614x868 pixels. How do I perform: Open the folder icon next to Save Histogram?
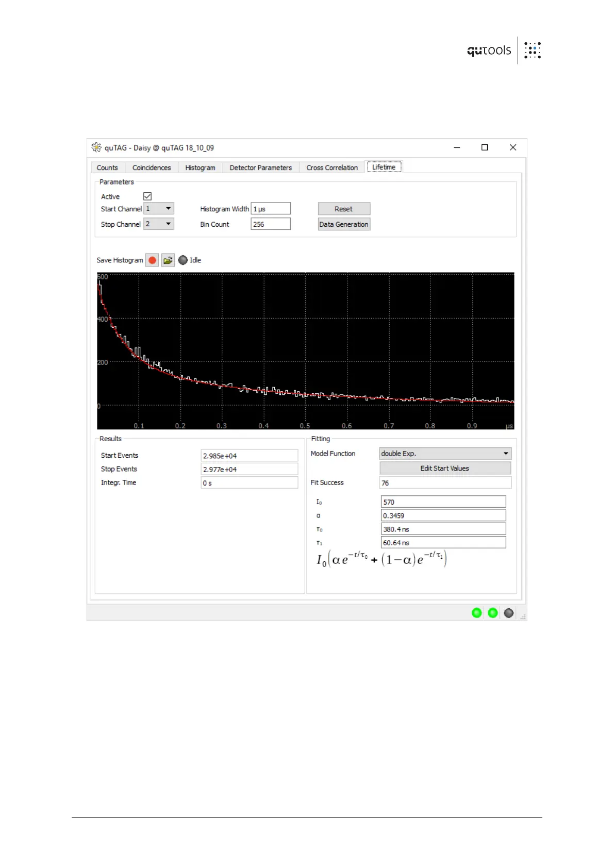click(x=168, y=260)
